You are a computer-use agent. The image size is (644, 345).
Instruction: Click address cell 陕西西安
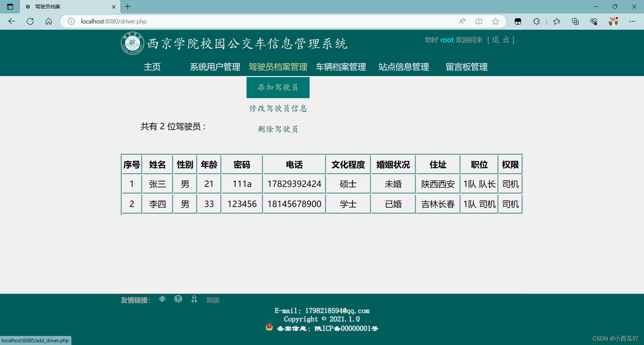point(438,184)
